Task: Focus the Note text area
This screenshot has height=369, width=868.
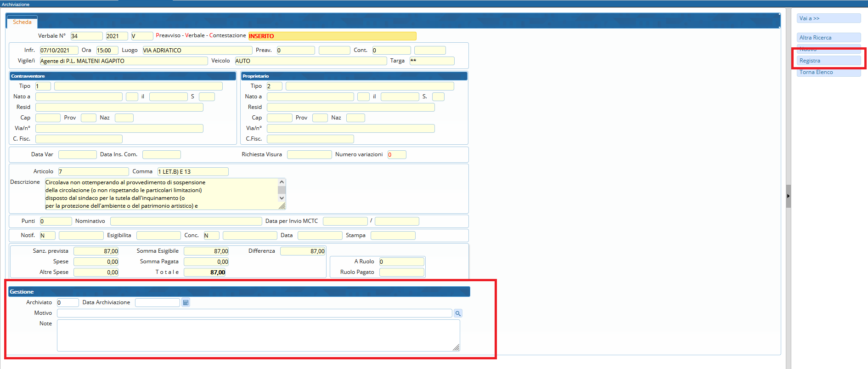Action: coord(257,335)
